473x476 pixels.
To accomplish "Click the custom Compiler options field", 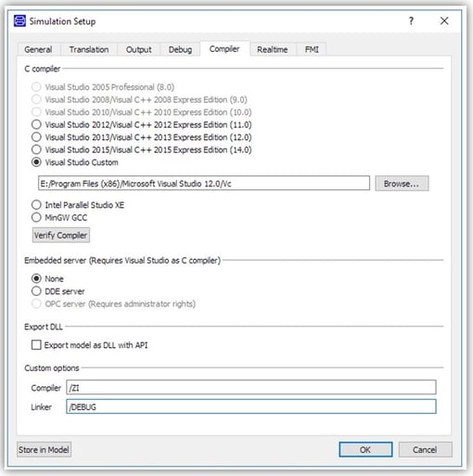I will (251, 387).
